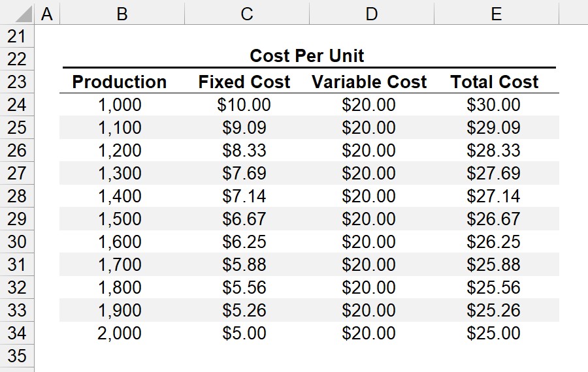This screenshot has width=588, height=372.
Task: Select column A header
Action: (x=47, y=14)
